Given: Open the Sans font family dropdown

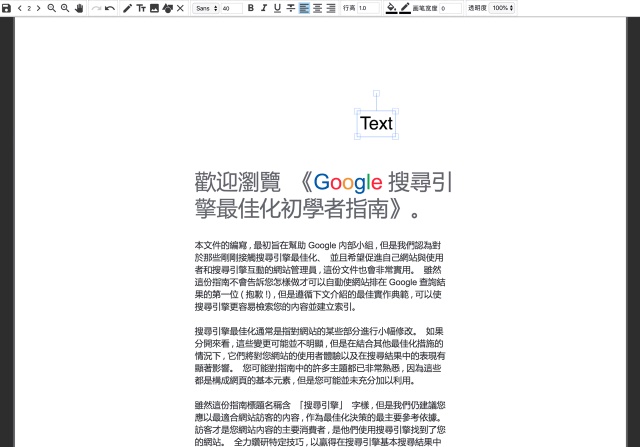Looking at the screenshot, I should click(x=206, y=8).
